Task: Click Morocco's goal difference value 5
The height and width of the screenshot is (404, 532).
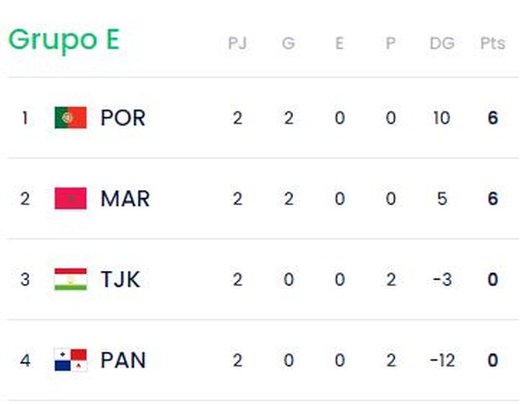Action: pyautogui.click(x=442, y=199)
